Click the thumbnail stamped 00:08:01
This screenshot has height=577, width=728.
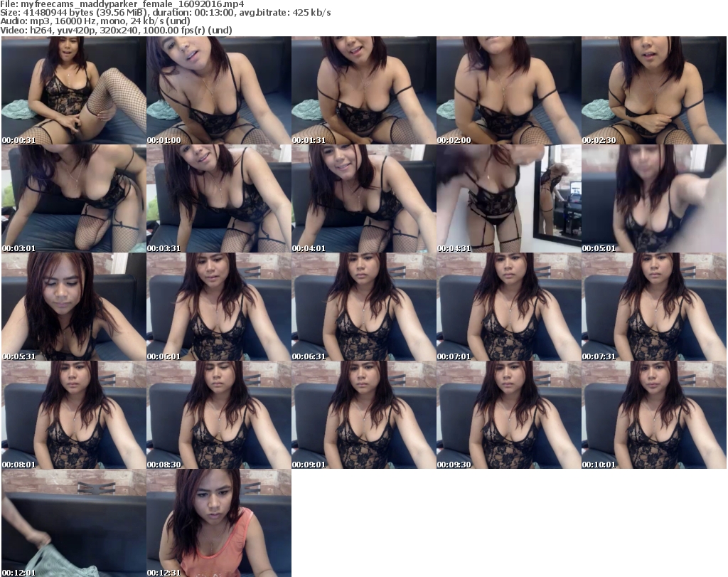(74, 415)
